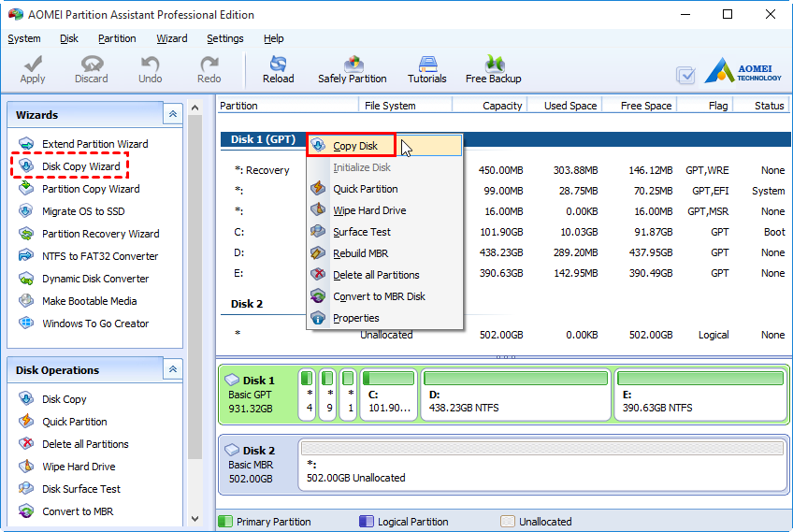Select Wipe Hard Drive in the context menu
This screenshot has width=793, height=532.
coord(384,210)
